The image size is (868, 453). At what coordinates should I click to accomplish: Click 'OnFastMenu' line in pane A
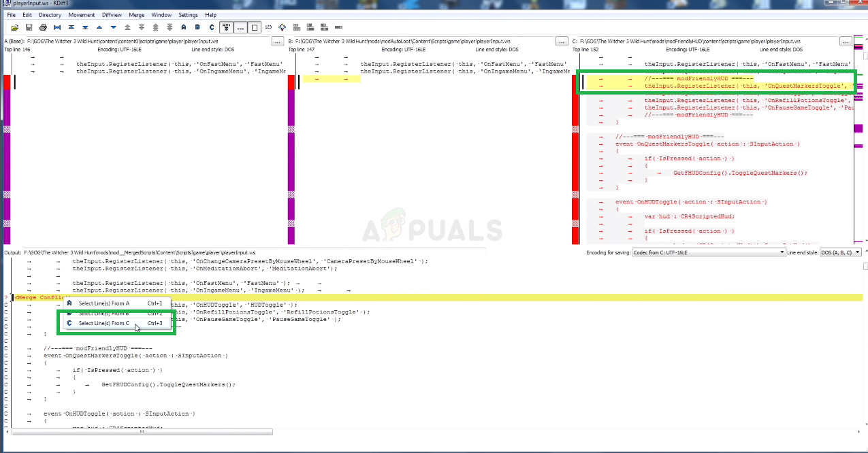179,63
